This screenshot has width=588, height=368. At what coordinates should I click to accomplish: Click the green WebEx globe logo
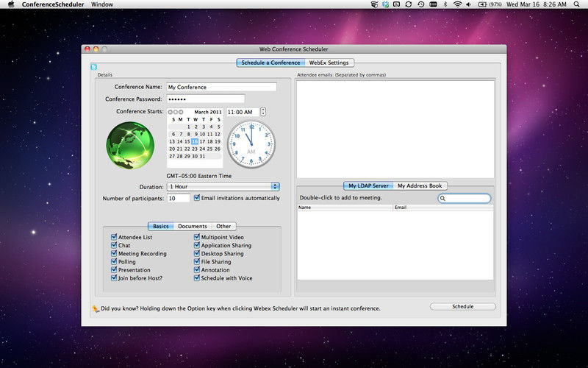click(130, 145)
